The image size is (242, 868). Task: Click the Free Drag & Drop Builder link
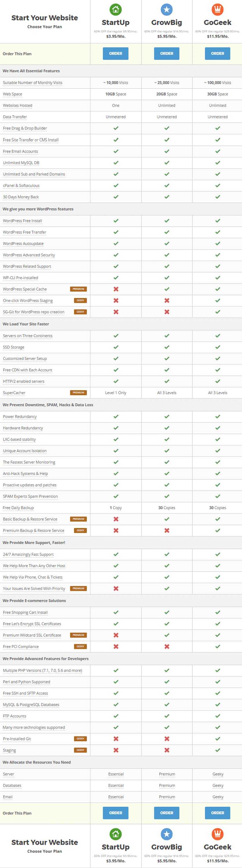(25, 128)
